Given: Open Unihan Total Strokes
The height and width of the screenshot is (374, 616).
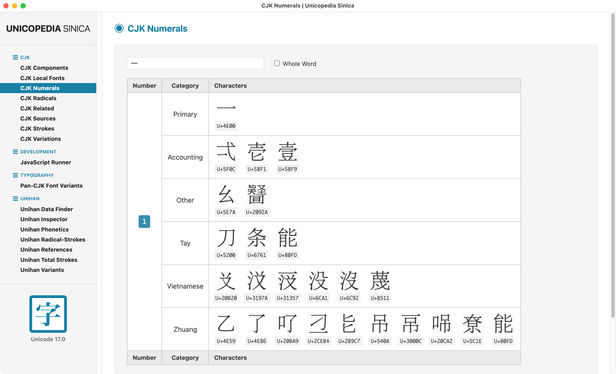Looking at the screenshot, I should 49,260.
